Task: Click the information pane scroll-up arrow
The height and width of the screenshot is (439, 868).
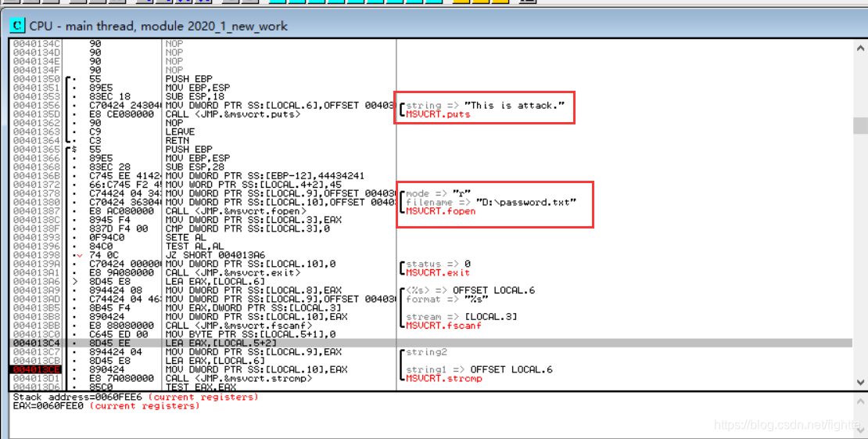Action: (x=860, y=401)
